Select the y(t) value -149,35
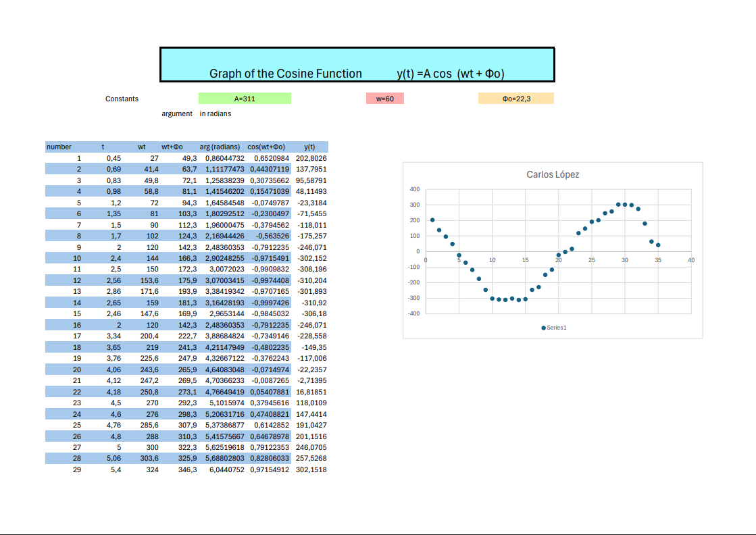756x535 pixels. coord(314,347)
